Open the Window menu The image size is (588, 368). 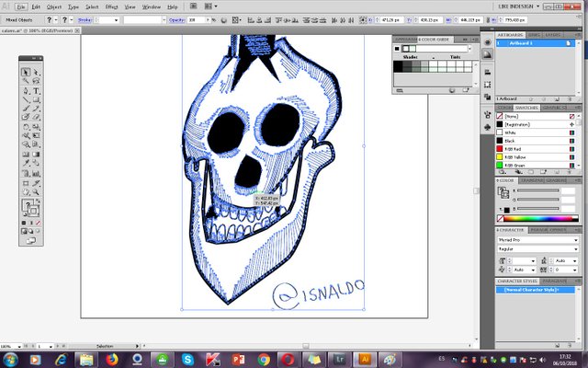point(151,6)
